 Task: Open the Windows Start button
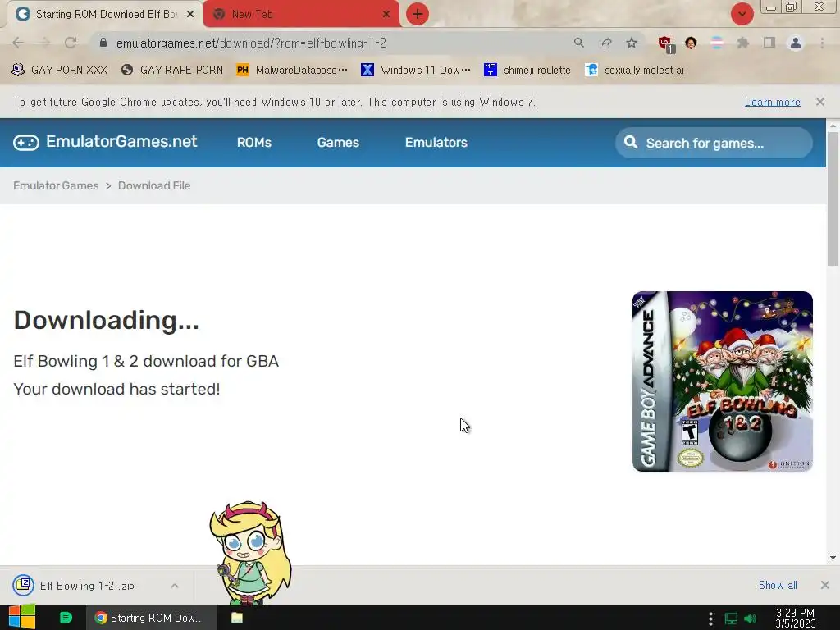point(22,617)
